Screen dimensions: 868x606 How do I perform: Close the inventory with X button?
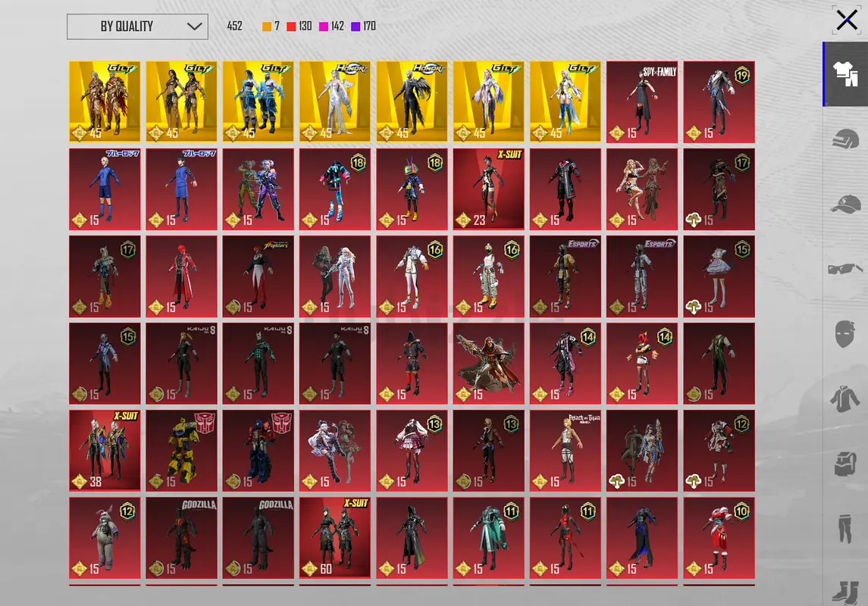[847, 20]
